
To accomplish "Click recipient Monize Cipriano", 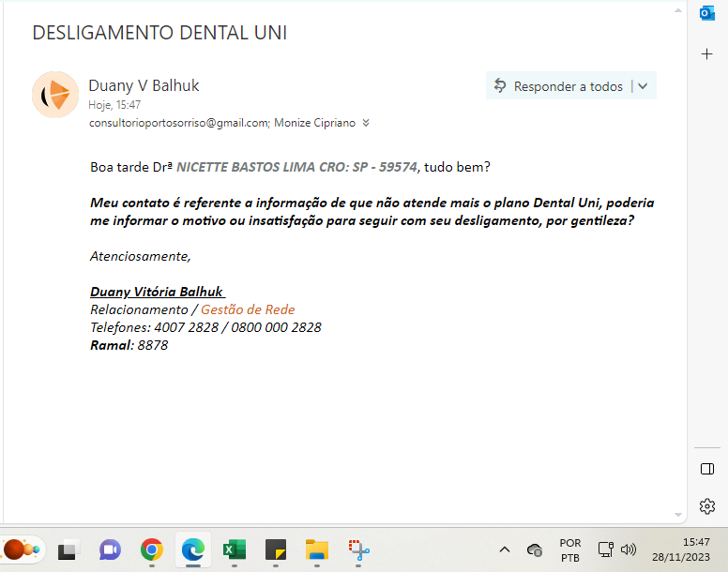I will (x=315, y=123).
